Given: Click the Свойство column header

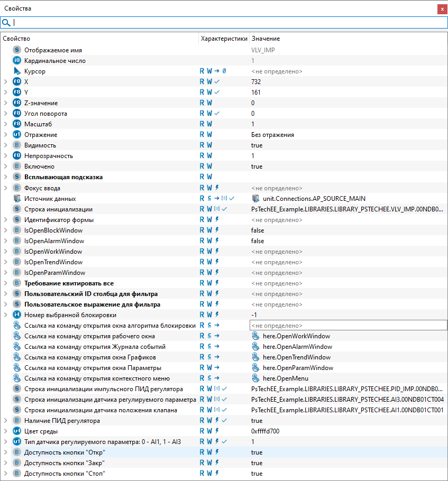Looking at the screenshot, I should (x=16, y=39).
